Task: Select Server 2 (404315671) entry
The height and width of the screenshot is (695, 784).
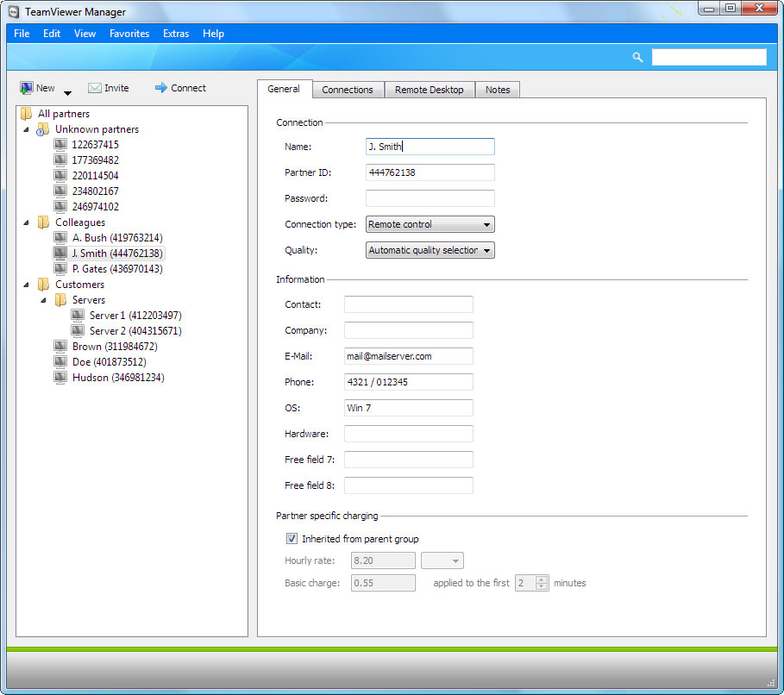Action: [135, 331]
